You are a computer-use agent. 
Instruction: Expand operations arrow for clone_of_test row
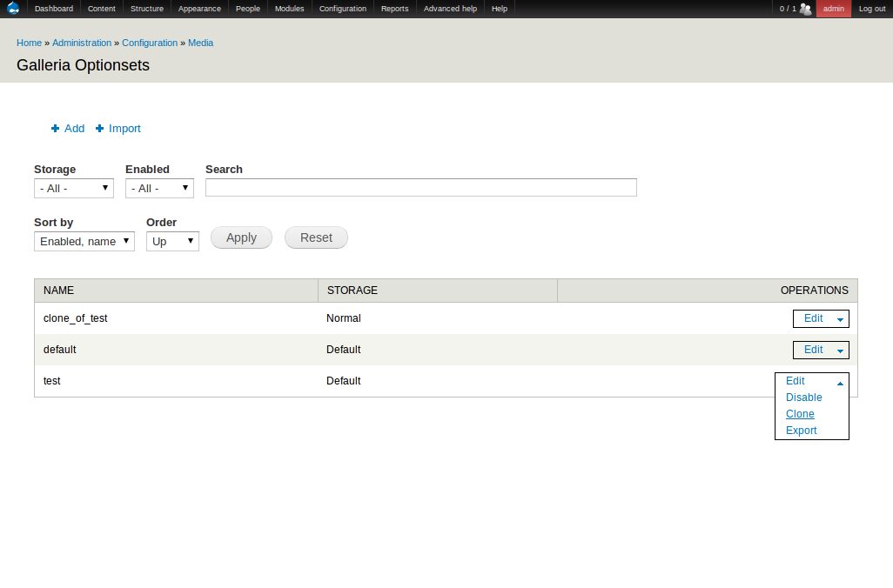[x=840, y=319]
